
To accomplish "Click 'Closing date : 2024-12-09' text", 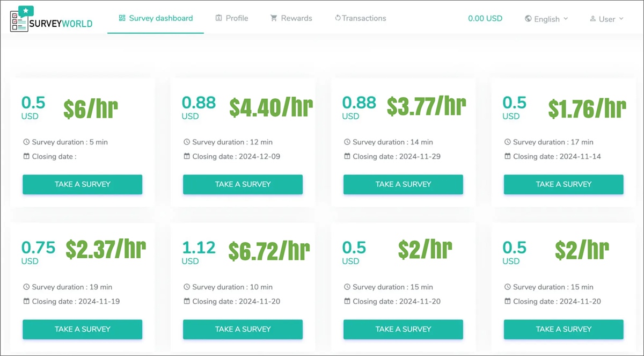I will 236,157.
